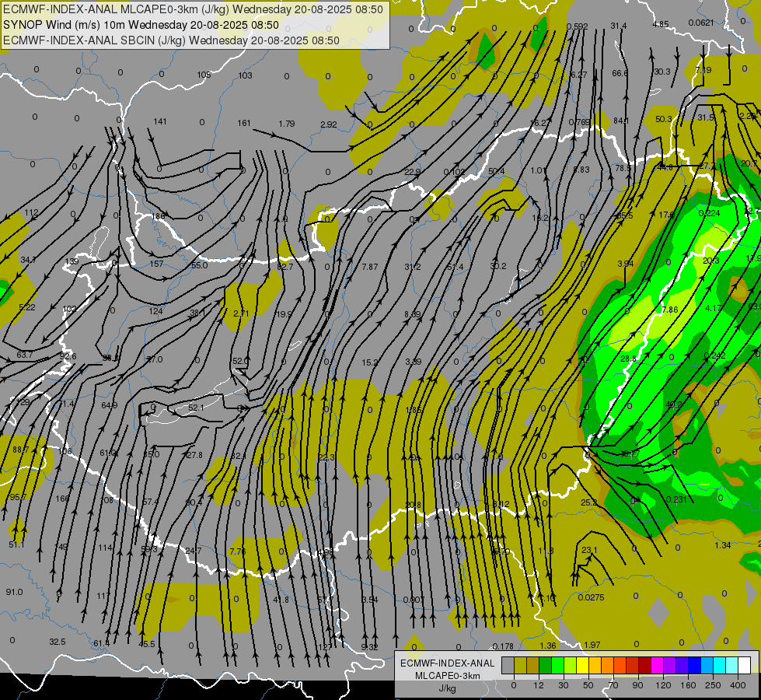Screen dimensions: 761x700
Task: Select the map value 0.0621
Action: click(x=701, y=23)
